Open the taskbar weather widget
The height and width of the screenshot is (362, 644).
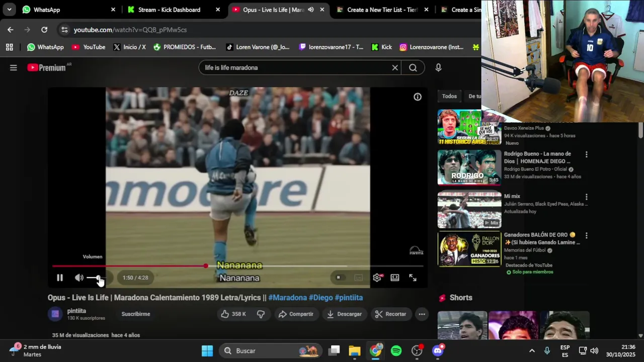[35, 350]
